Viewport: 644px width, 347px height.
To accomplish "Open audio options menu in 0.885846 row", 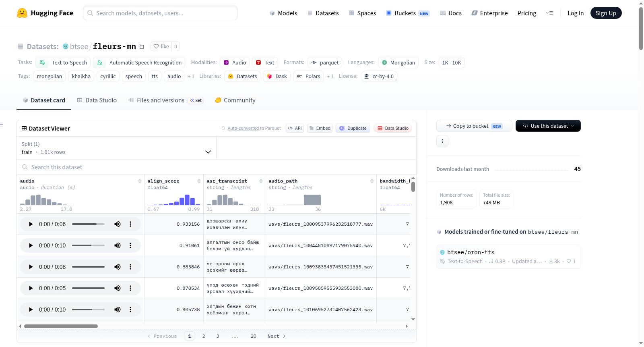I will click(130, 267).
